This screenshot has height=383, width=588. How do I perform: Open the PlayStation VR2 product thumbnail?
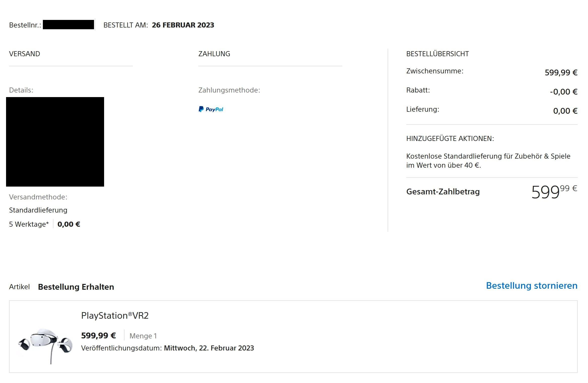[x=46, y=346]
